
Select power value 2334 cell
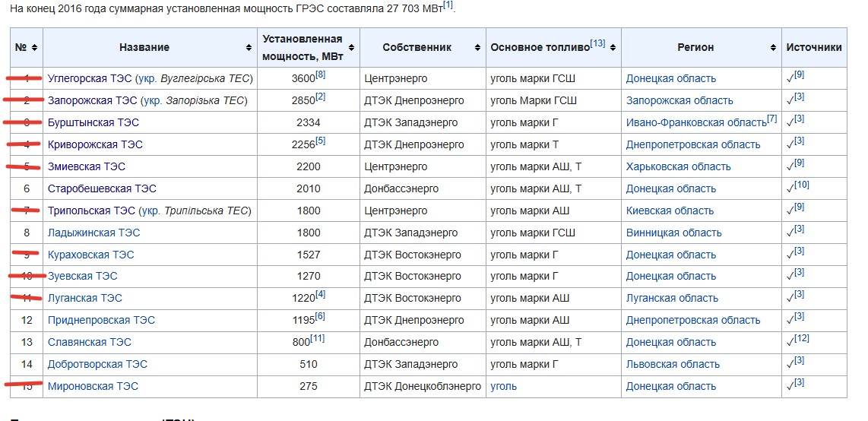tap(309, 122)
